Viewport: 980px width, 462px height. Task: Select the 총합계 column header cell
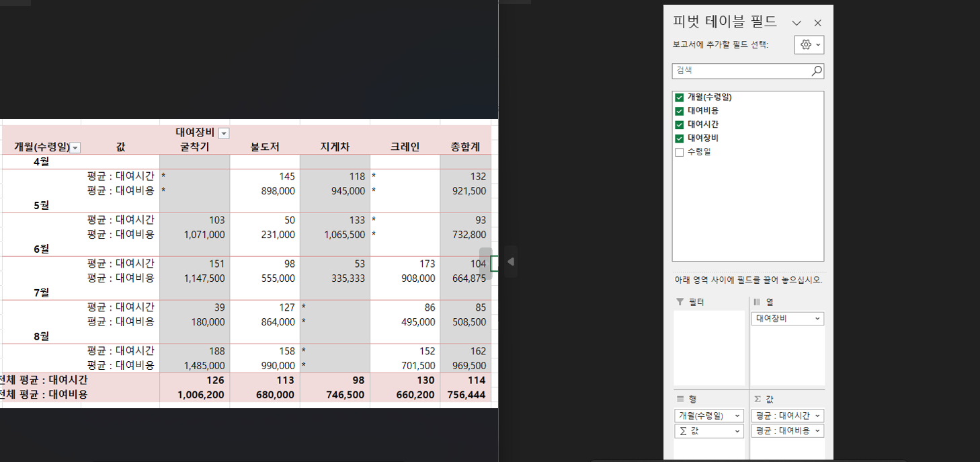click(465, 147)
